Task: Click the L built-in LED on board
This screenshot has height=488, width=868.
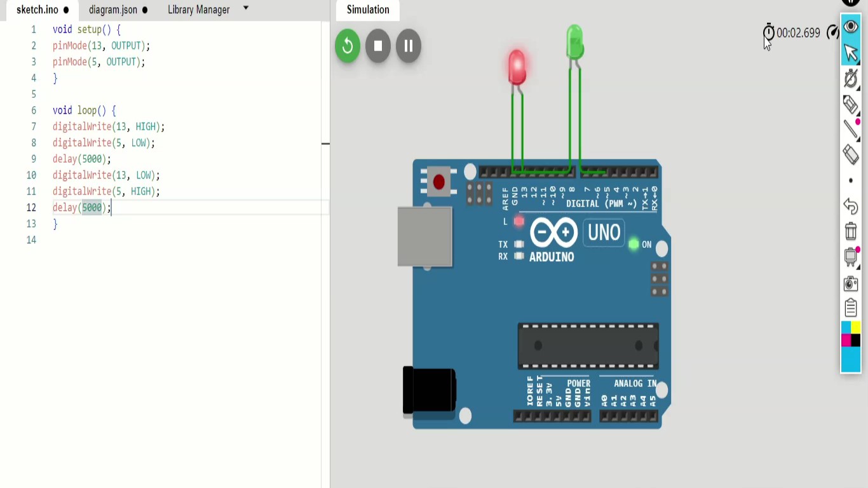Action: 519,221
